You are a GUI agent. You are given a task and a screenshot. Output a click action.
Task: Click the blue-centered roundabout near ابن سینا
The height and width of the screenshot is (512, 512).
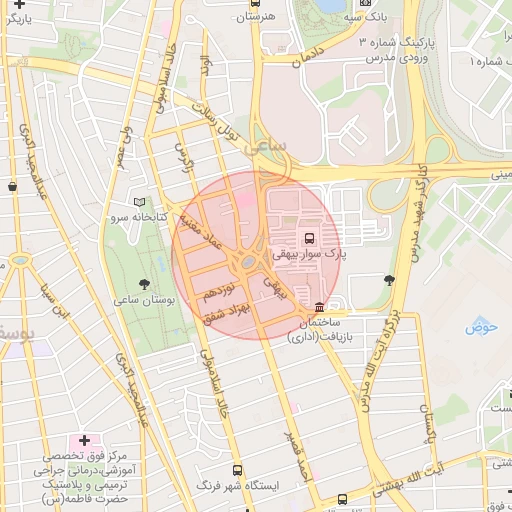20,260
